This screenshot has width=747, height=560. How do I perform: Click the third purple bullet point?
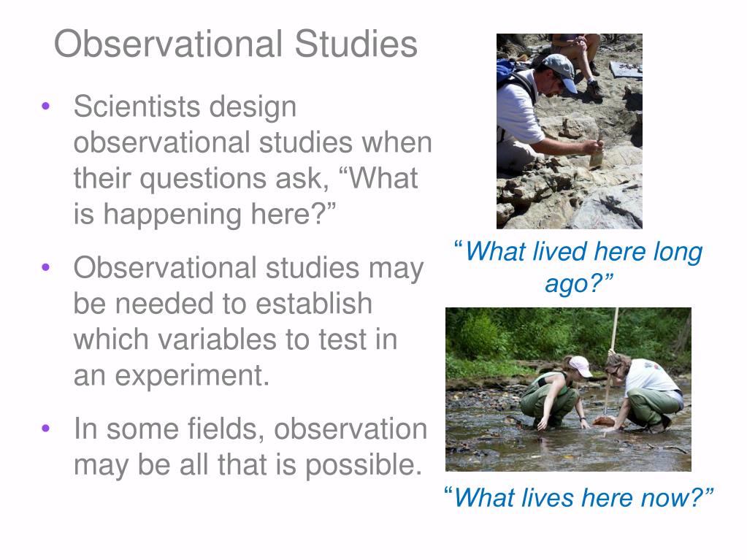tap(46, 428)
